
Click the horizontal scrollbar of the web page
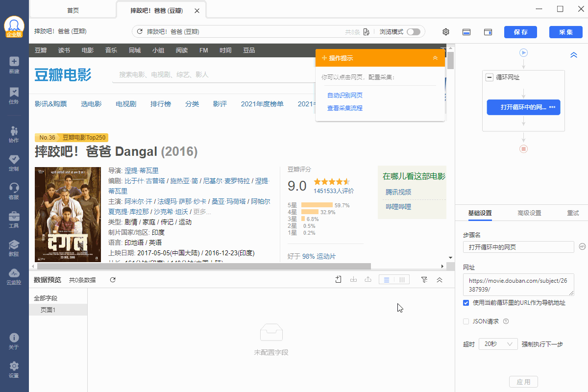[203, 266]
